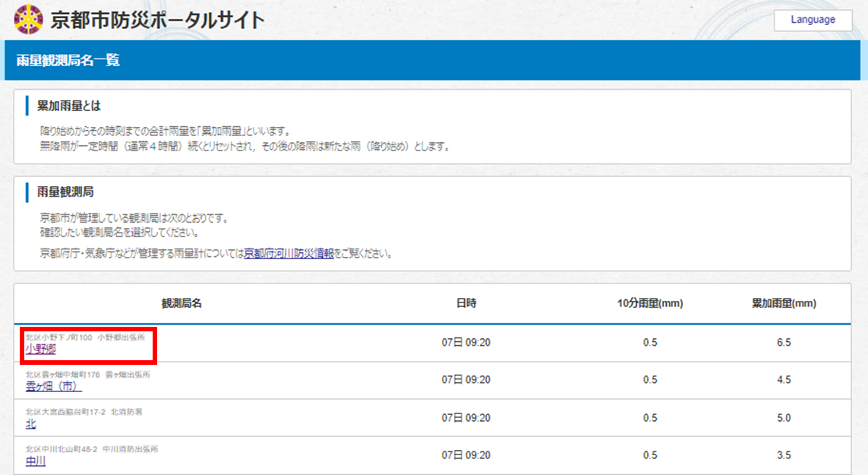Click the 日時 column header

tap(466, 304)
